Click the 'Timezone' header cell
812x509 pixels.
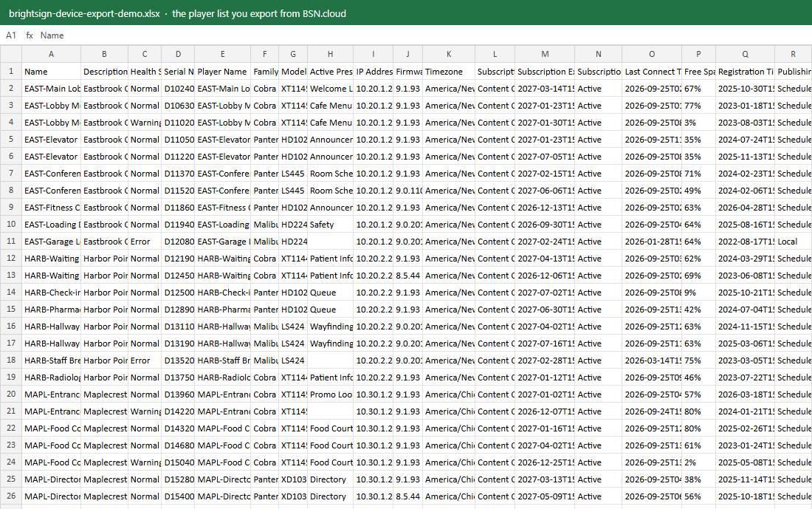pos(449,71)
